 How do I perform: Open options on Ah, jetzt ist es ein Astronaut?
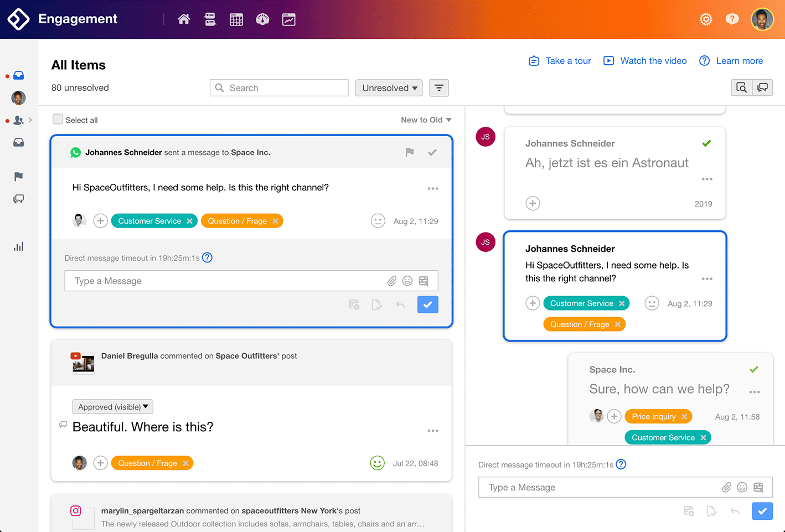click(x=707, y=179)
